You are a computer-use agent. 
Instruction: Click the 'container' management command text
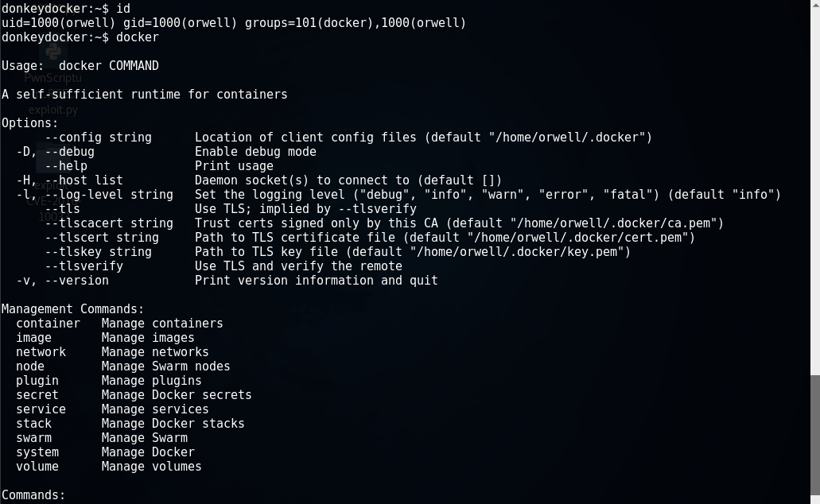click(x=48, y=323)
